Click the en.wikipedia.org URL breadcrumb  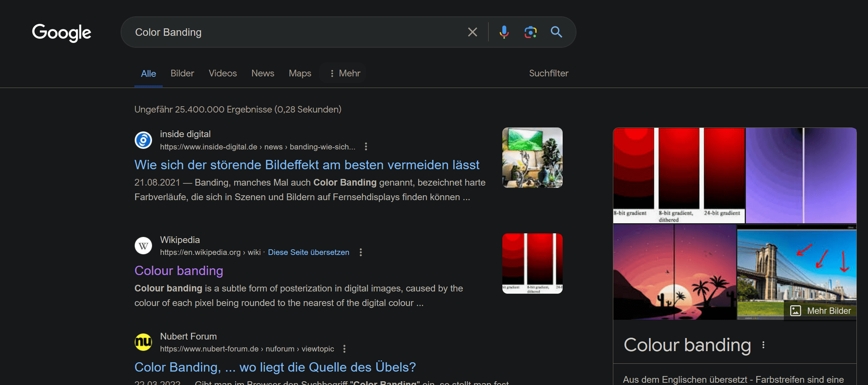pos(210,252)
